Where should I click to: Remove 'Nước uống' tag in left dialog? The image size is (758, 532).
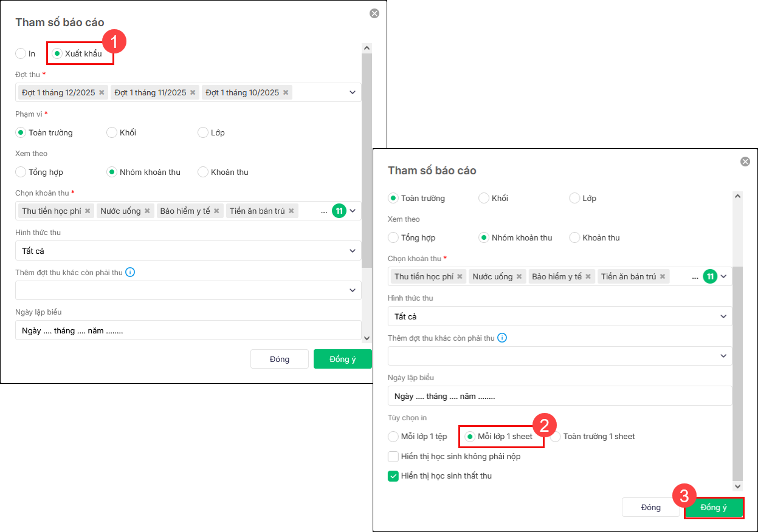[x=147, y=211]
